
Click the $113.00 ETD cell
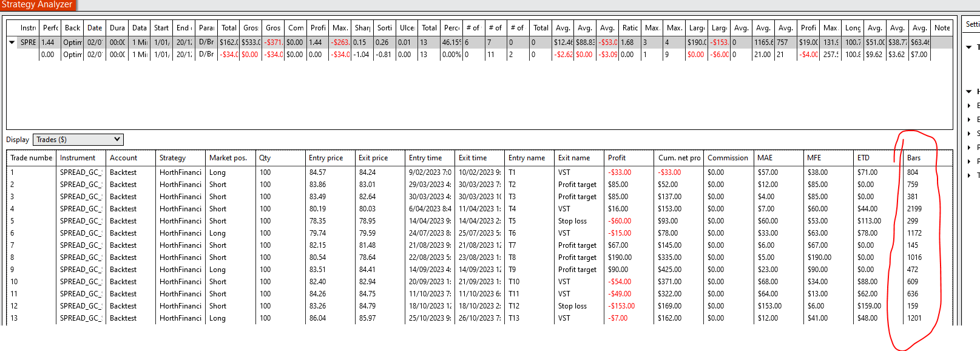869,221
